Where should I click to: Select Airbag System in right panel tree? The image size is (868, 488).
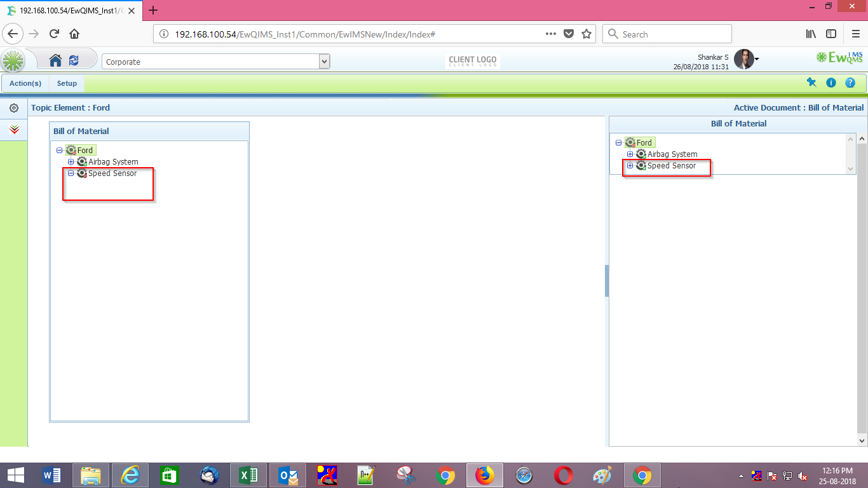[x=672, y=154]
